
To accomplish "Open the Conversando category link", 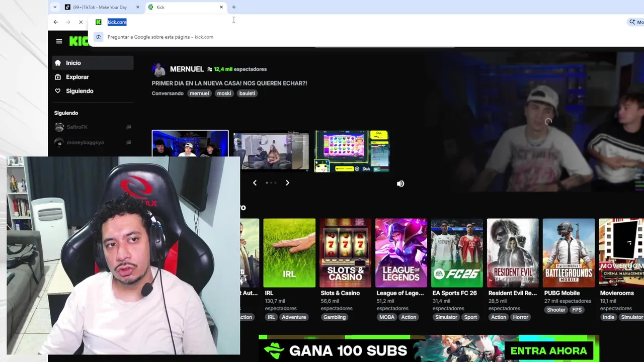I will click(x=168, y=94).
